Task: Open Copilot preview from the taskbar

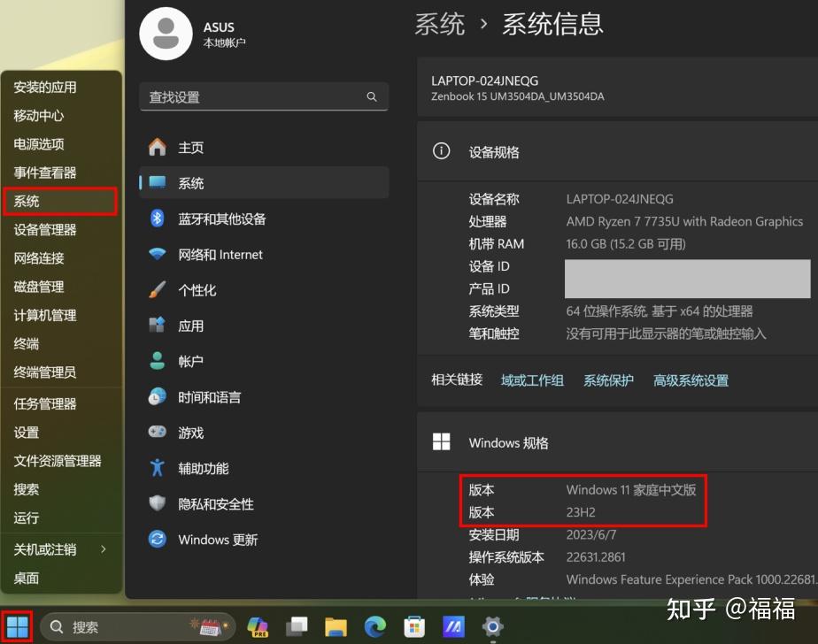Action: coord(257,627)
